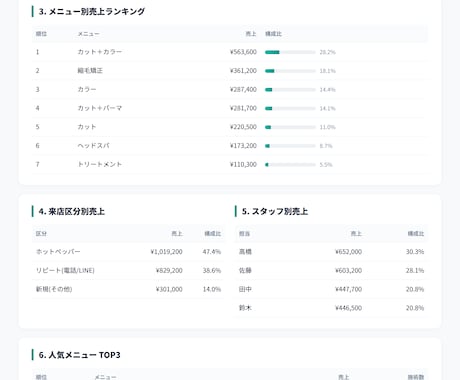Click the heading 4. 来店区分別売上
The width and height of the screenshot is (460, 380).
(x=72, y=211)
